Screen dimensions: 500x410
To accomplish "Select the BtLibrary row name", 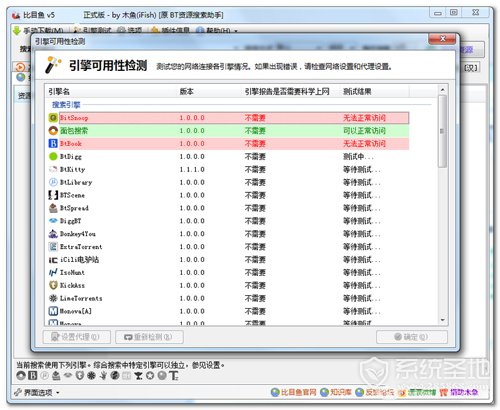I will click(76, 182).
